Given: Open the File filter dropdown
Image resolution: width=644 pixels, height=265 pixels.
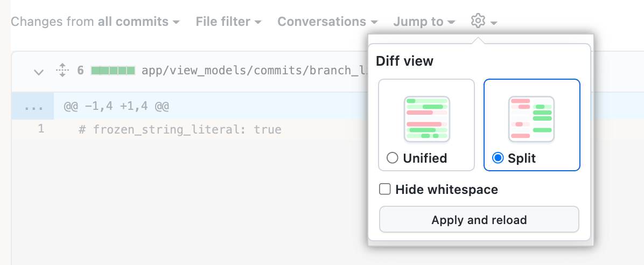Looking at the screenshot, I should [228, 22].
